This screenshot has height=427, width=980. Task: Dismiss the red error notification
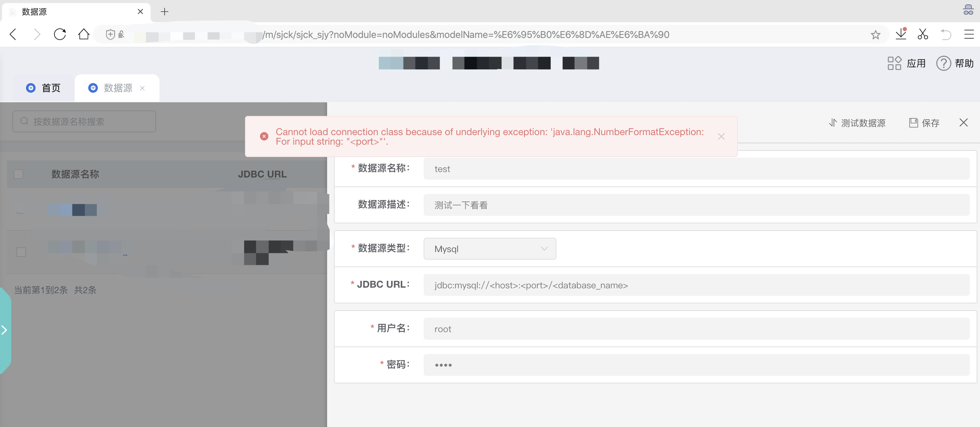pyautogui.click(x=721, y=136)
